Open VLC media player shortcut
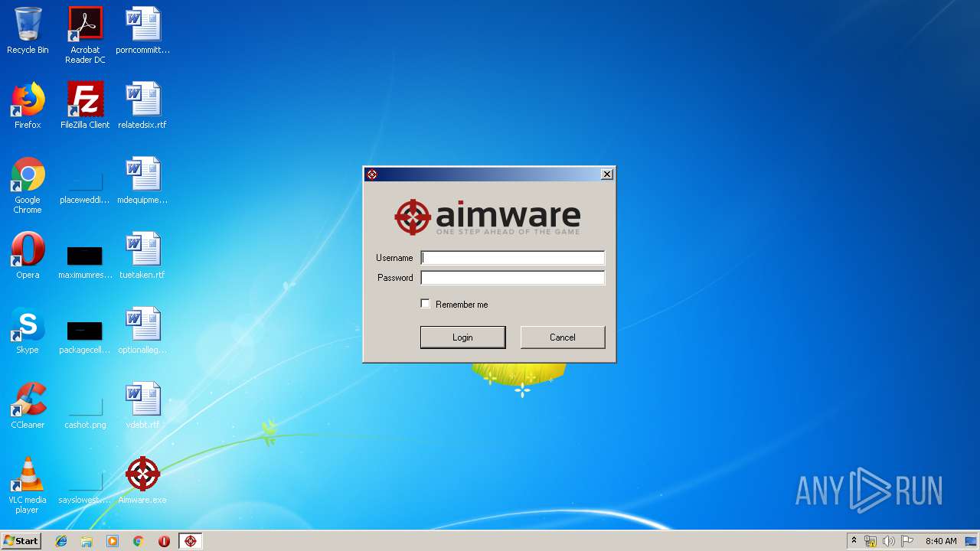Viewport: 980px width, 551px height. 28,485
